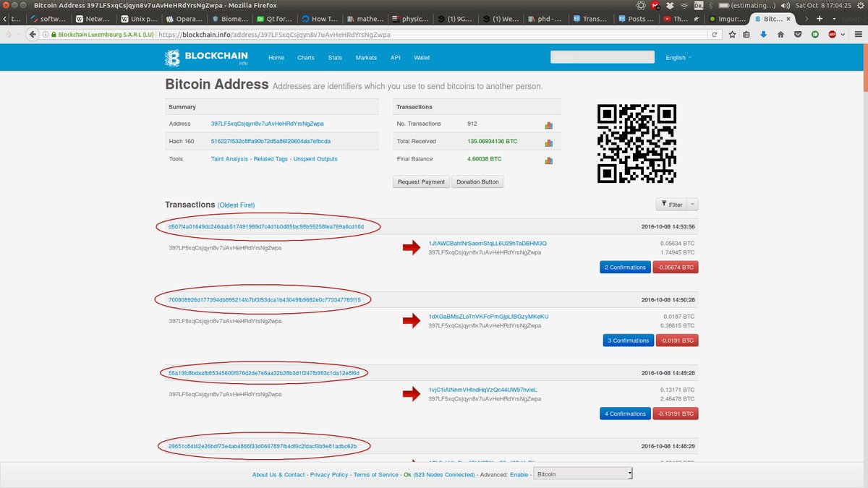Open recipient address 1JtAWCBahtNrSaom link
This screenshot has width=868, height=488.
pyautogui.click(x=488, y=244)
